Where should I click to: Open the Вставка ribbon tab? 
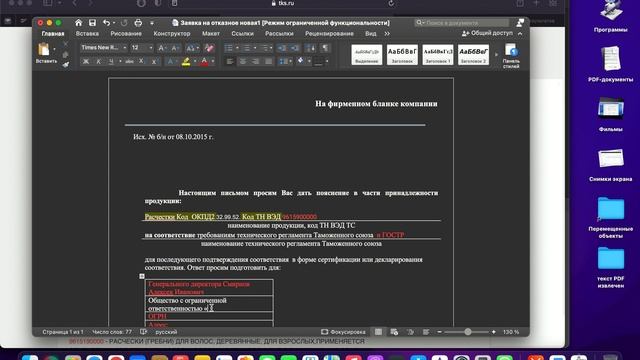pos(87,33)
